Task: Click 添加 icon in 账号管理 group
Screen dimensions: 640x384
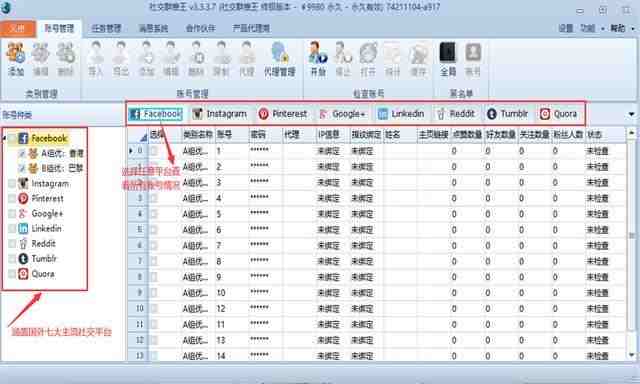Action: (146, 59)
